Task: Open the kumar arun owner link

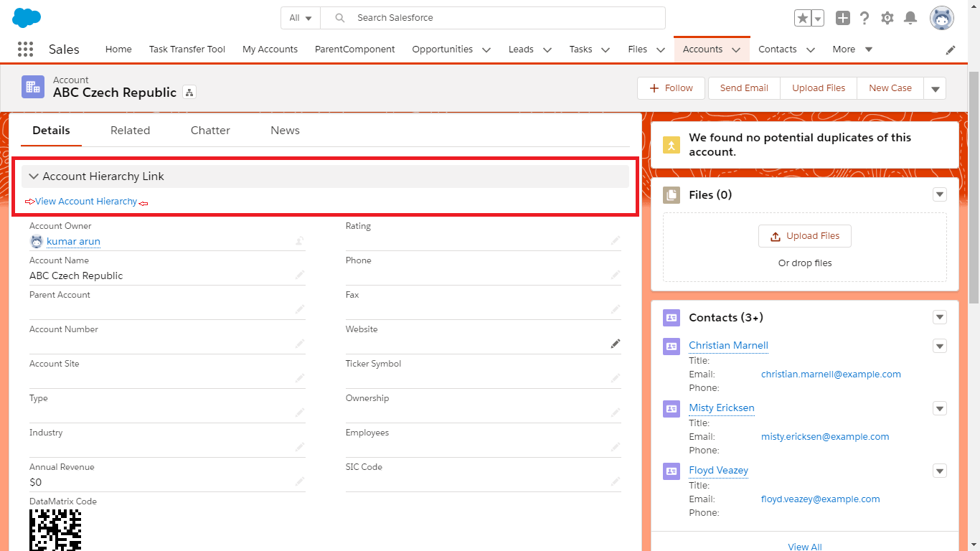Action: (x=73, y=242)
